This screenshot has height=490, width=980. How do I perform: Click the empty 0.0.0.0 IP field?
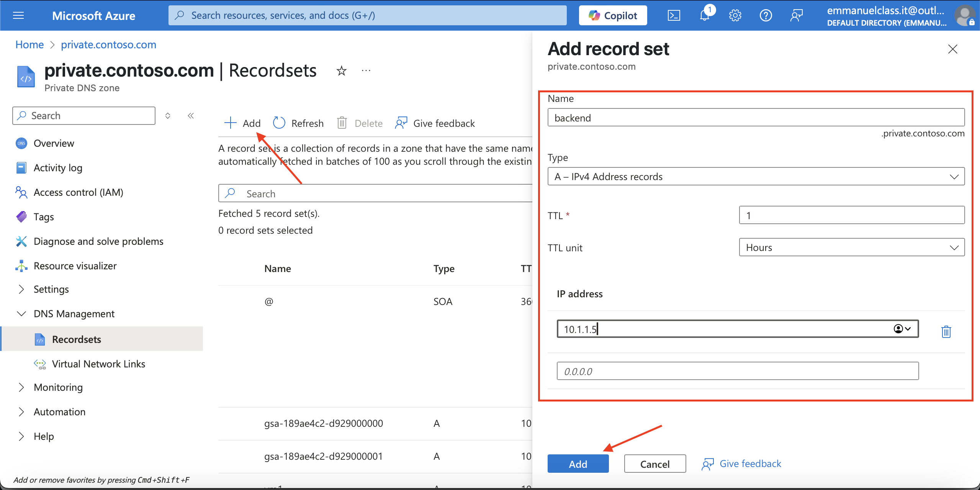pos(738,371)
